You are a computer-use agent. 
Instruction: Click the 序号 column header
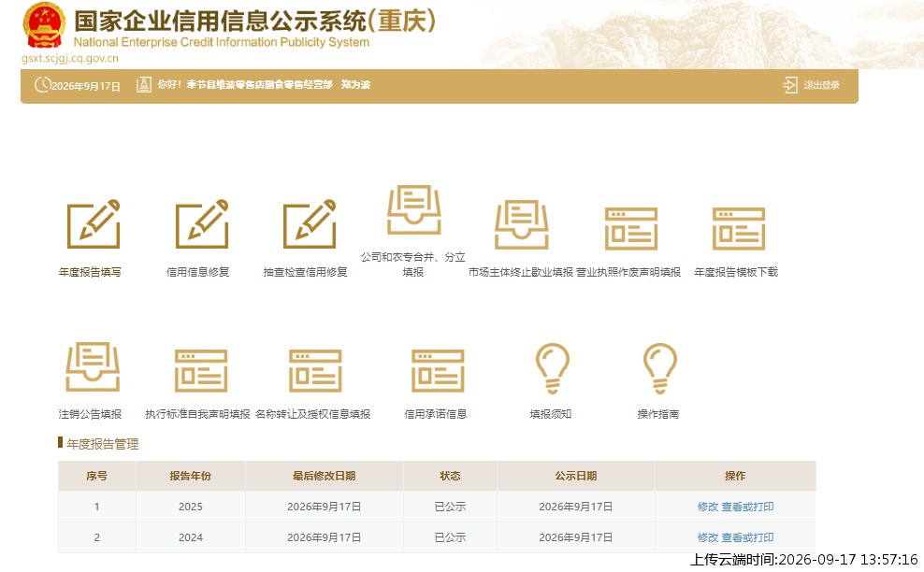click(96, 476)
